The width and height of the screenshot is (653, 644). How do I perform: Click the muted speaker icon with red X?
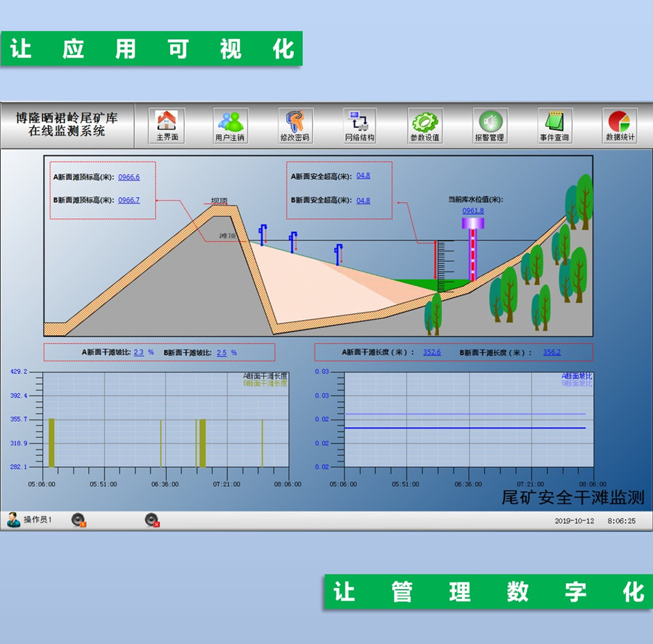point(151,520)
